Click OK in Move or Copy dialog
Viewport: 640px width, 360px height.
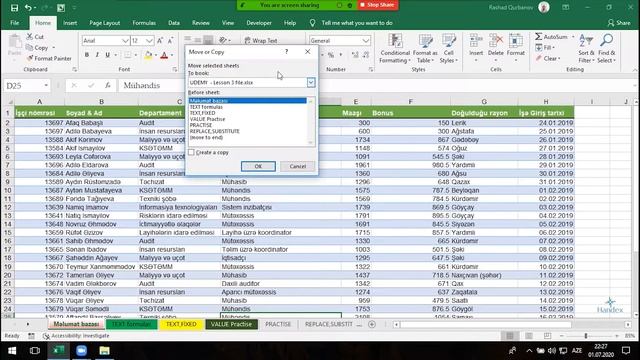click(x=258, y=166)
